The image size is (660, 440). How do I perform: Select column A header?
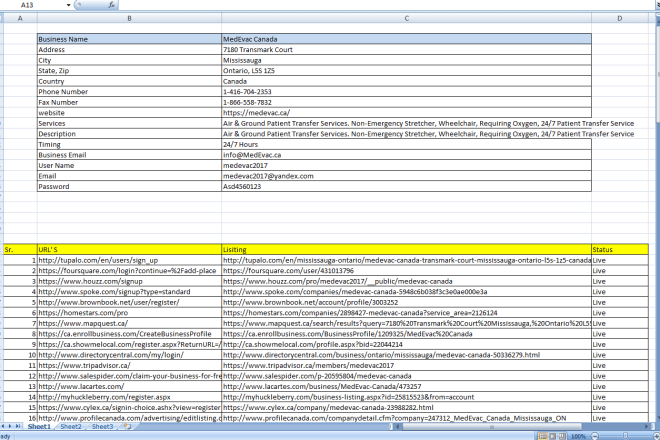click(x=20, y=18)
